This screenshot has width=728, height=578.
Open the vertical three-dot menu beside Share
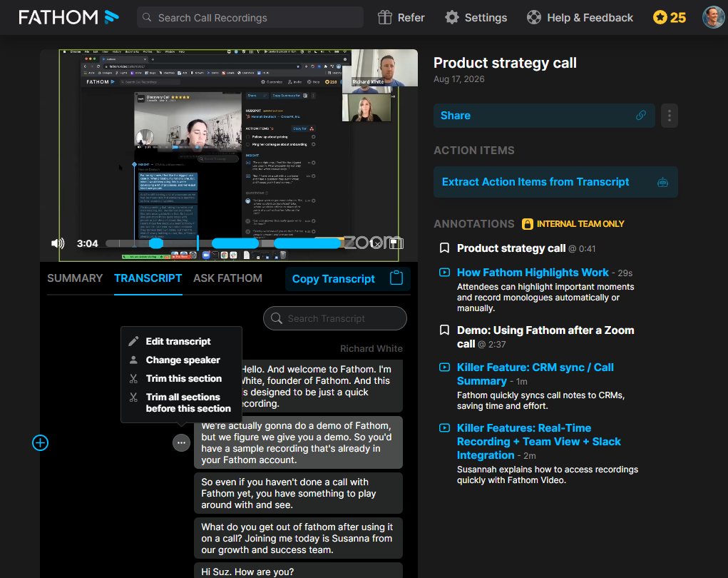(x=669, y=116)
